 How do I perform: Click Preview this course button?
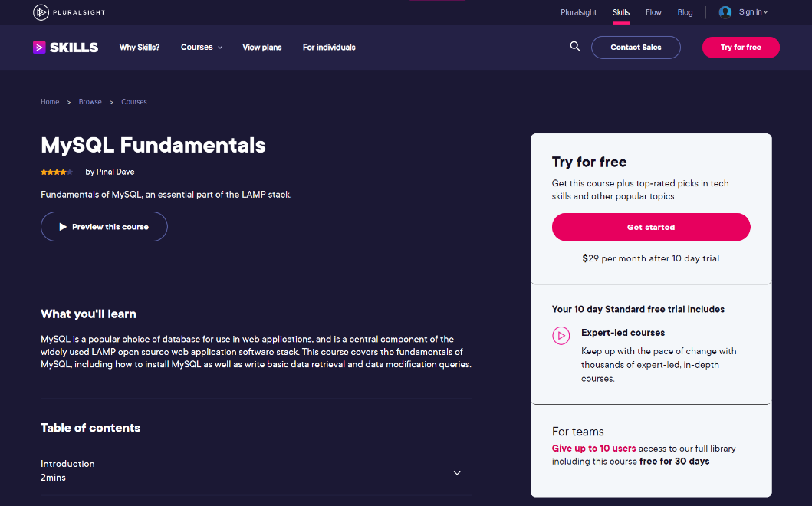104,227
